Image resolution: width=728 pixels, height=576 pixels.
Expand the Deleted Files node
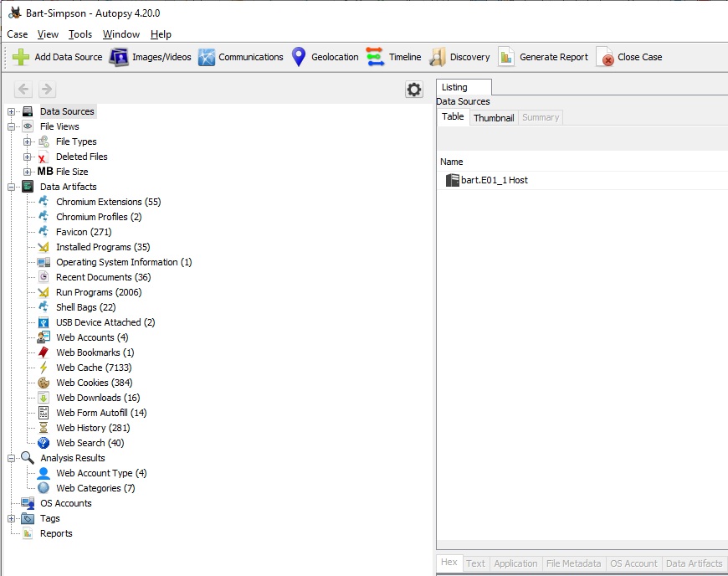[28, 157]
